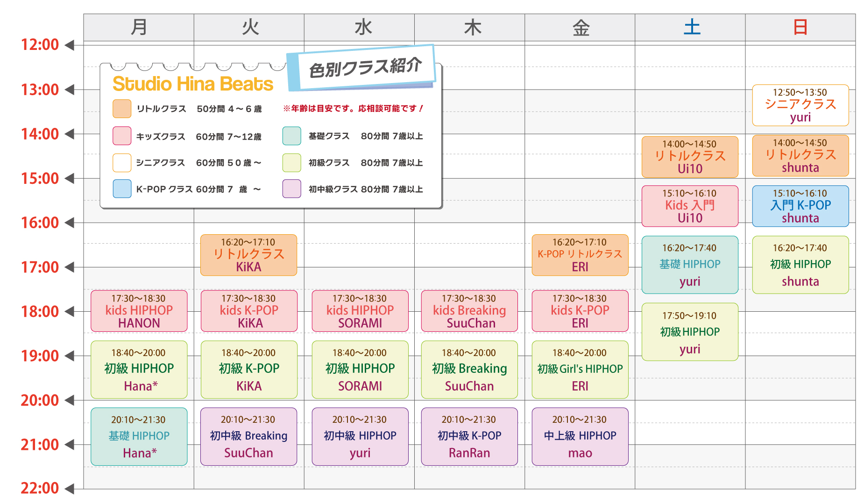Click the 12:00 time marker arrow
The height and width of the screenshot is (504, 864).
point(70,45)
